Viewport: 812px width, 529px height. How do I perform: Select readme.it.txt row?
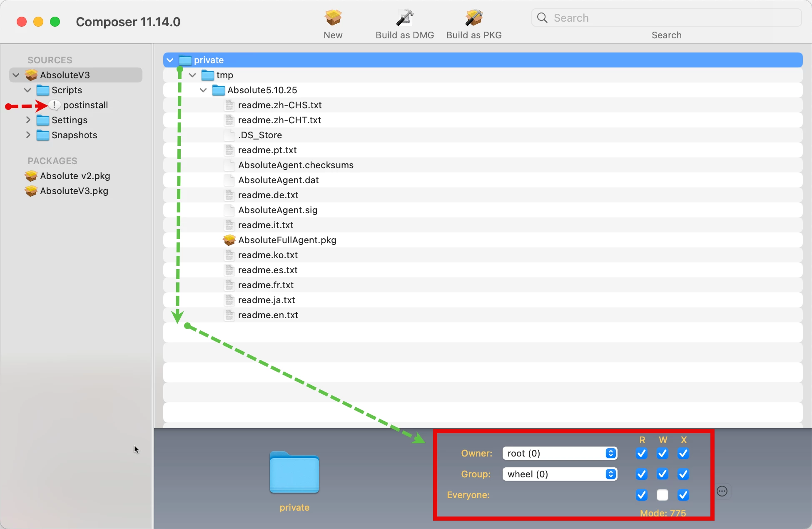point(483,225)
